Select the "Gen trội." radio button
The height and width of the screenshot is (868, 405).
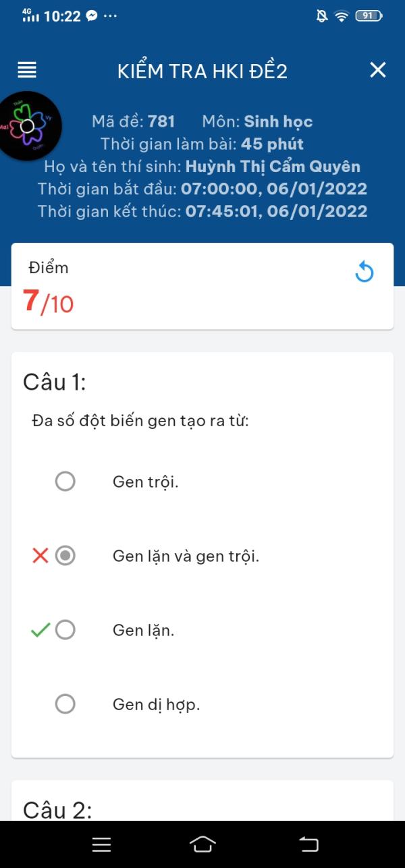click(65, 482)
